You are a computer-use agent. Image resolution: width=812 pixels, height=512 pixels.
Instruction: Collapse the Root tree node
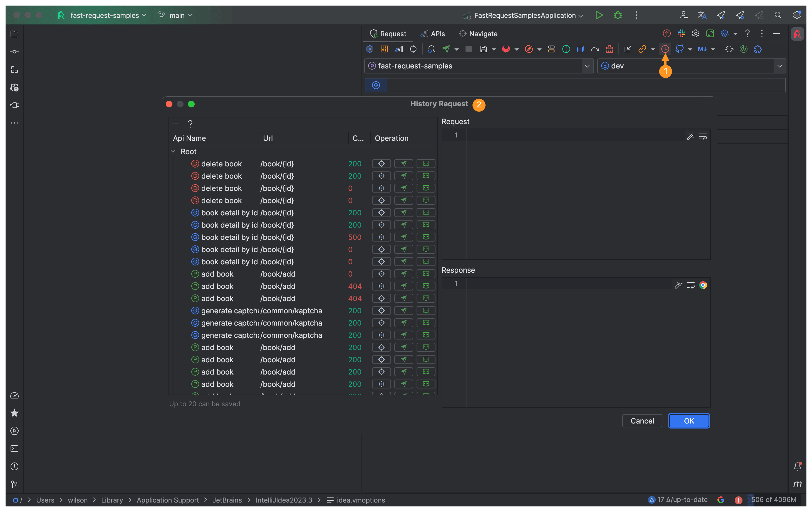coord(173,152)
